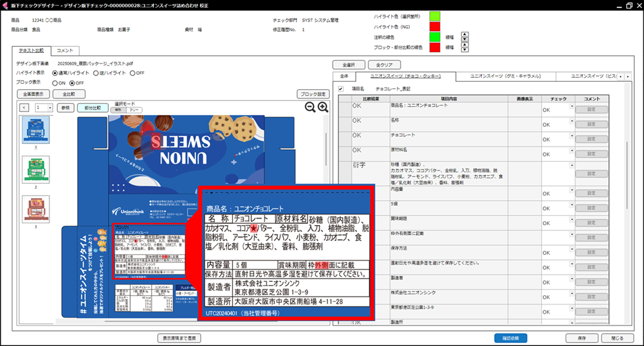Screen dimensions: 644x346
Task: Select page 1 blue package thumbnail
Action: (x=36, y=130)
